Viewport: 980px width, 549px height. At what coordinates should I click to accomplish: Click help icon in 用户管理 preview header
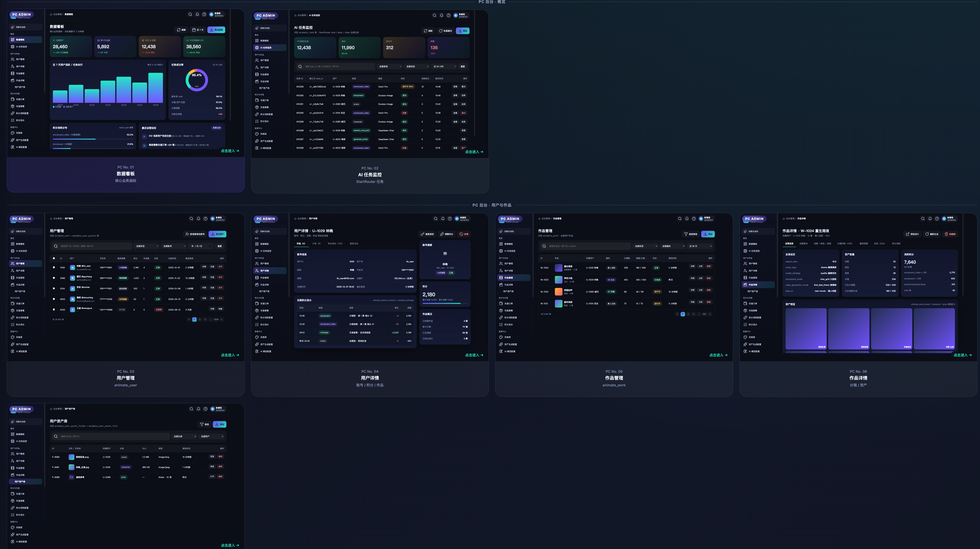[206, 218]
